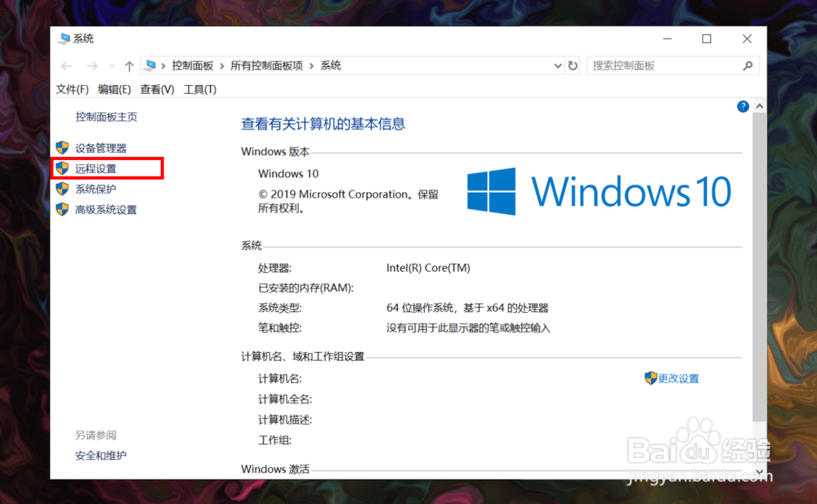Click the 查看有关计算机的基本信息 heading
The image size is (817, 504).
pos(323,124)
